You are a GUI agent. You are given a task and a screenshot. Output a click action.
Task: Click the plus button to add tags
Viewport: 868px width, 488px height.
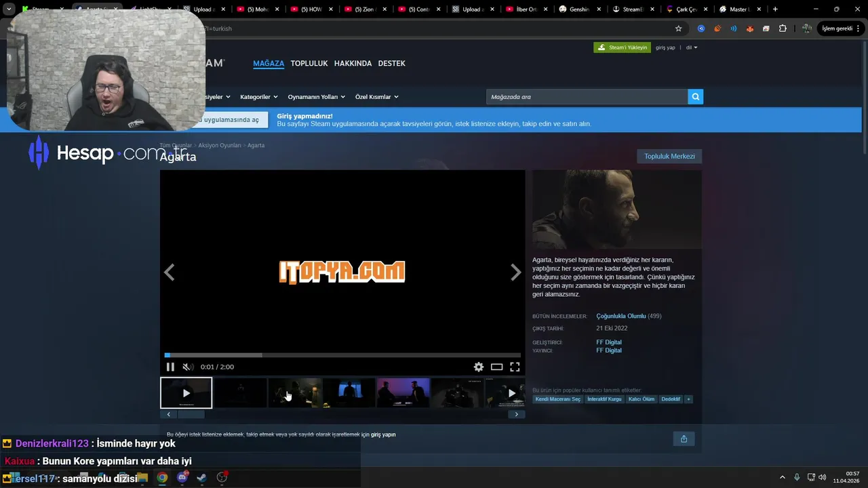click(x=688, y=399)
